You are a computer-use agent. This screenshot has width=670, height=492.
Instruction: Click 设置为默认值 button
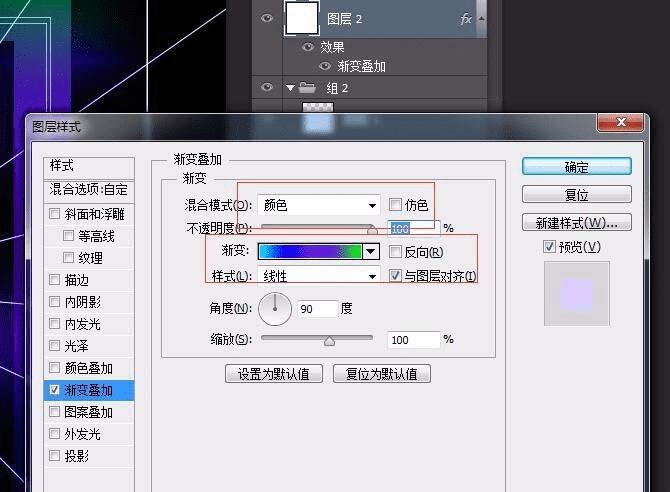274,374
